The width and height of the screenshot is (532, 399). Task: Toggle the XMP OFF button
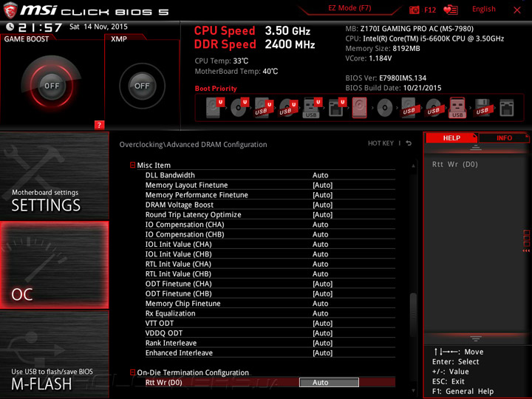(x=142, y=86)
